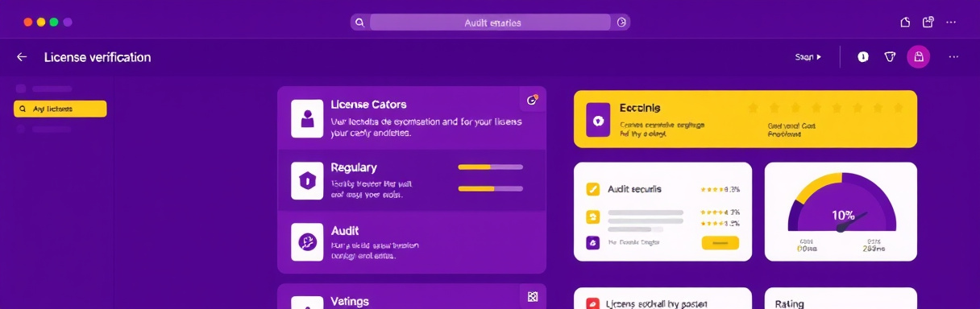980x309 pixels.
Task: Open the toolbar more-options dots
Action: [954, 57]
